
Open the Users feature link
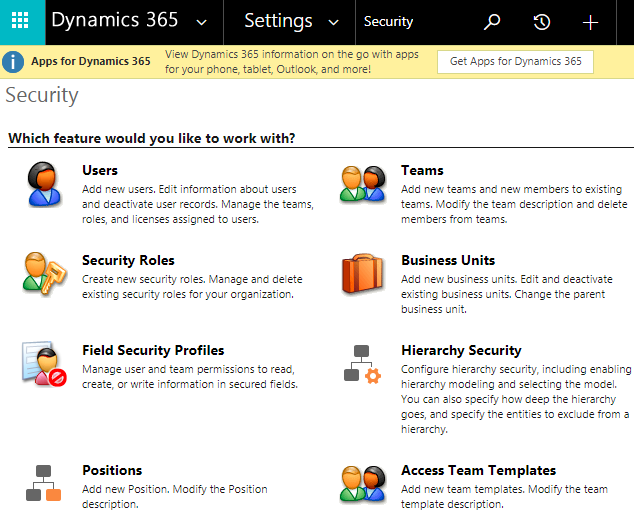click(100, 170)
